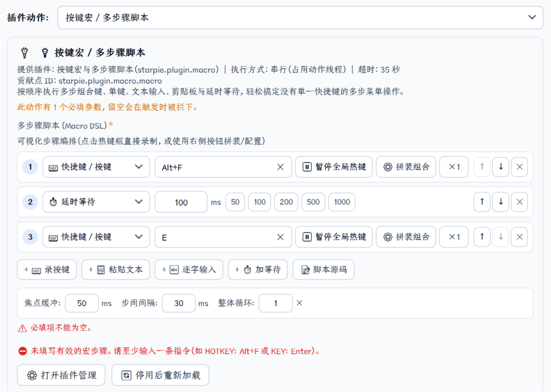Click the 100 ms delay input in step 2
The width and height of the screenshot is (551, 392).
coord(181,202)
